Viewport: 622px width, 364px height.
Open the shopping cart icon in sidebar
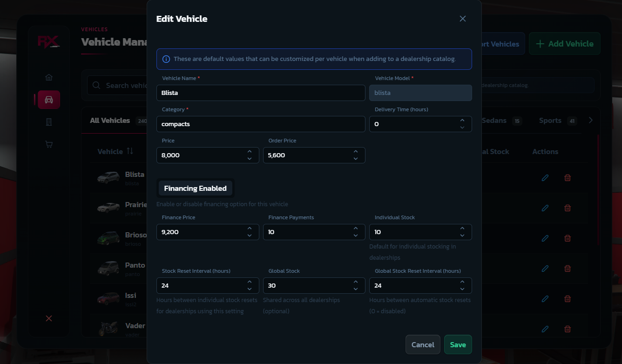coord(49,144)
